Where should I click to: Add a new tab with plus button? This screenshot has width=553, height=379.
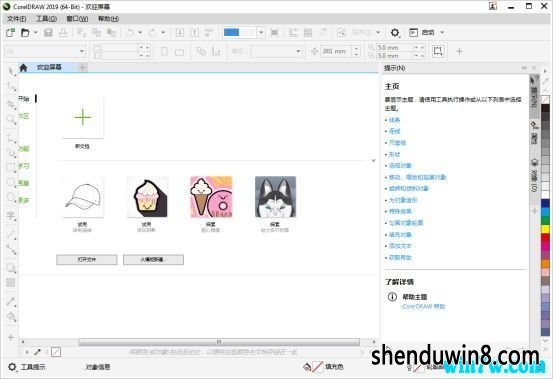point(83,67)
